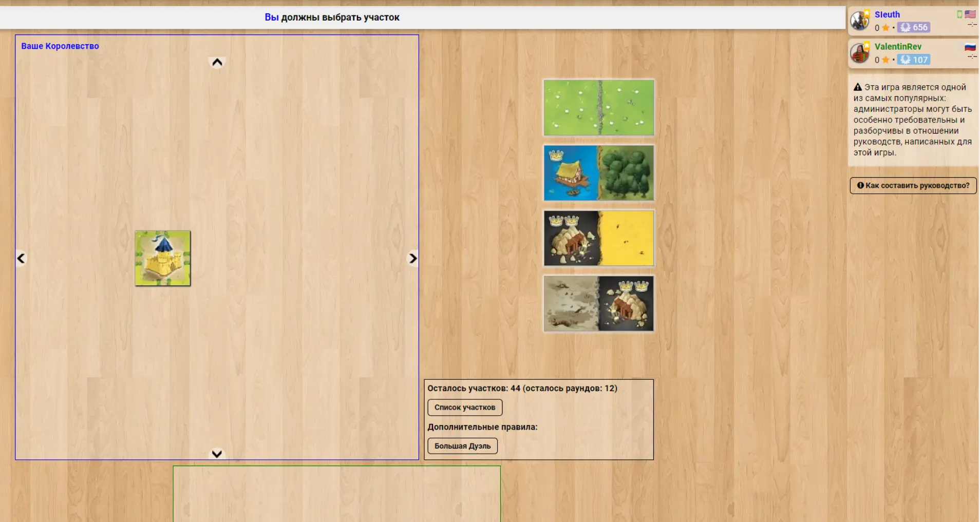This screenshot has width=980, height=522.
Task: Open the "Список участков" tile list
Action: tap(465, 408)
